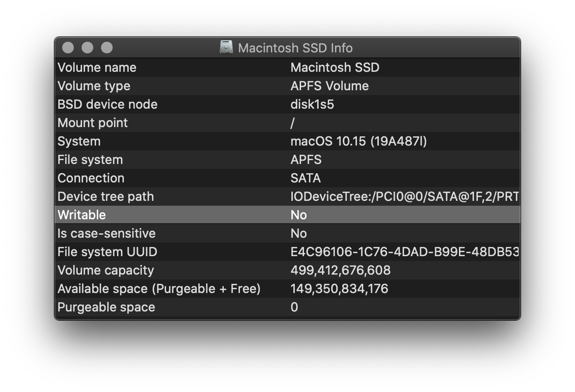
Task: Minimize the Macintosh SSD Info window
Action: click(87, 48)
